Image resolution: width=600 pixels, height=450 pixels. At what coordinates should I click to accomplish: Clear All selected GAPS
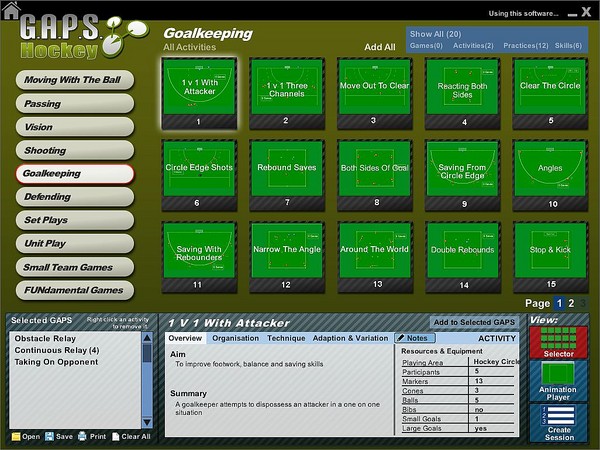pyautogui.click(x=132, y=437)
